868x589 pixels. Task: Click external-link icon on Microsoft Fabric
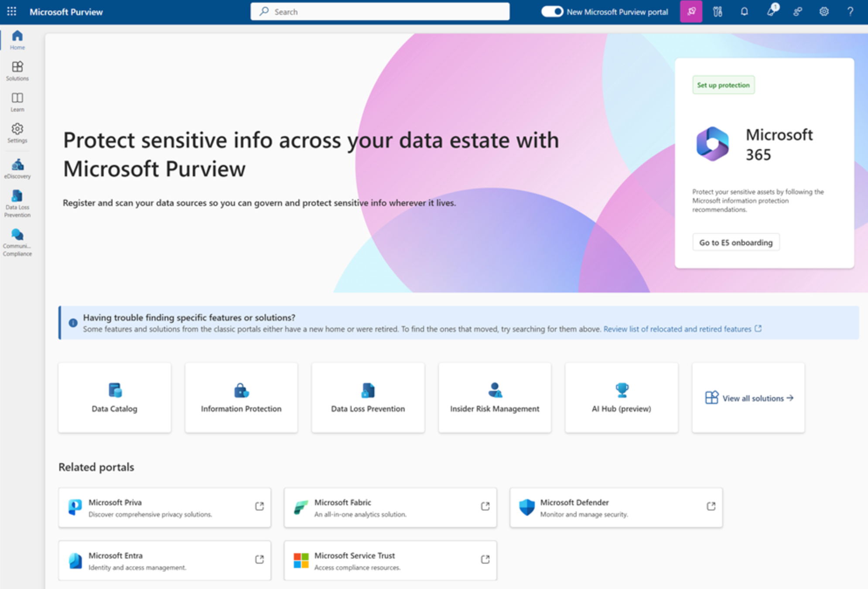(x=485, y=506)
